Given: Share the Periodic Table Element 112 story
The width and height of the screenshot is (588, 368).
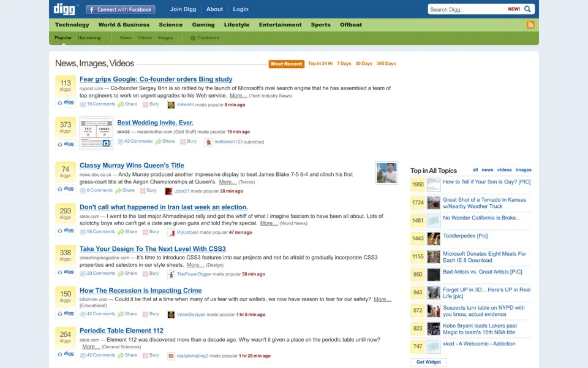Looking at the screenshot, I should tap(127, 355).
